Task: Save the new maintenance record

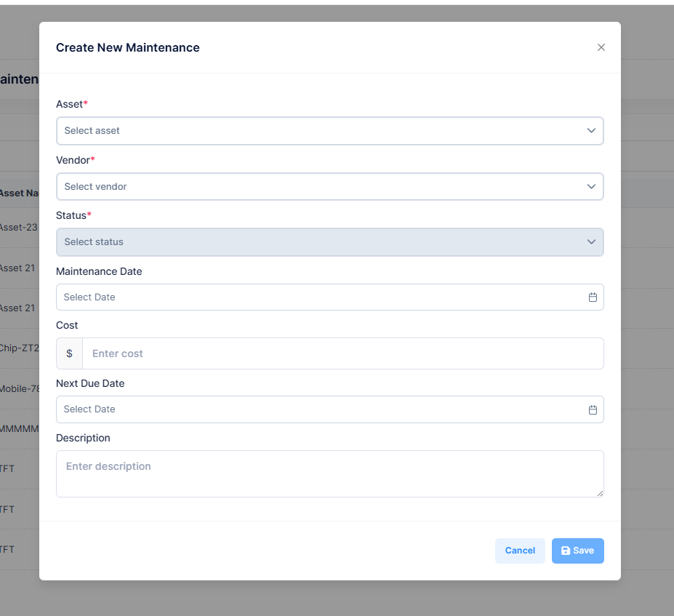Action: tap(578, 551)
